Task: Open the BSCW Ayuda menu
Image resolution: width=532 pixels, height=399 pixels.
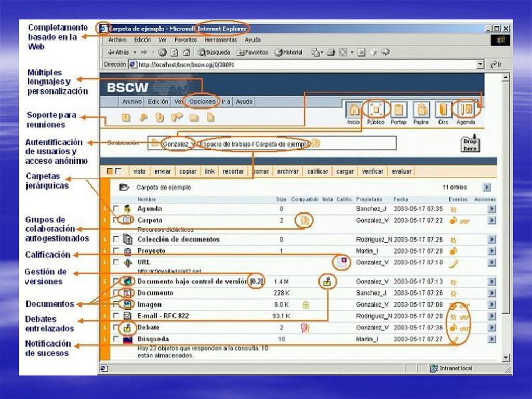Action: (244, 101)
